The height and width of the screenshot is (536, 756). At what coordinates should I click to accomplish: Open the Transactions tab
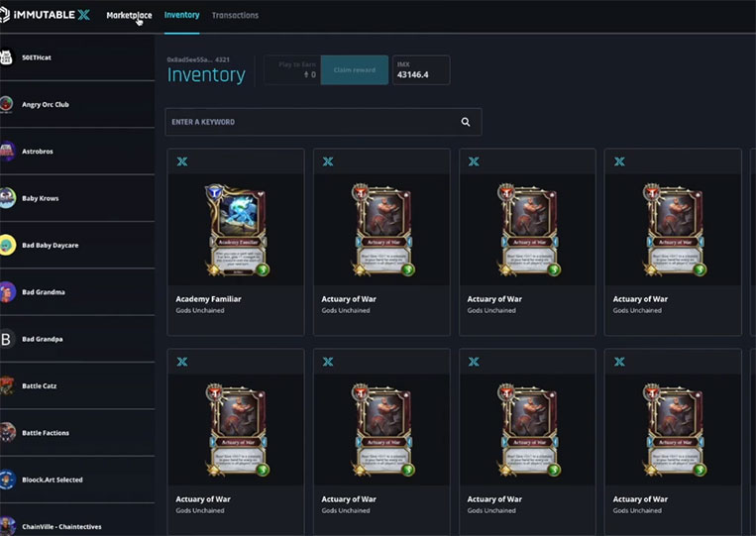click(x=235, y=16)
